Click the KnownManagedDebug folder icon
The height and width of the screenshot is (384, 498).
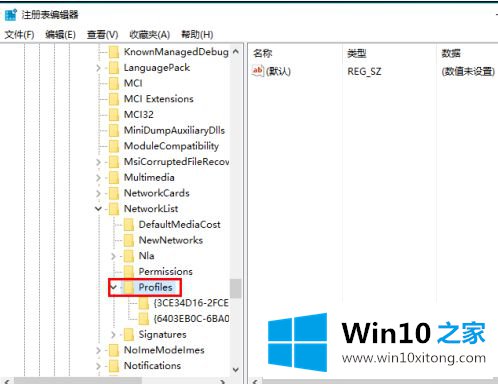[x=114, y=52]
